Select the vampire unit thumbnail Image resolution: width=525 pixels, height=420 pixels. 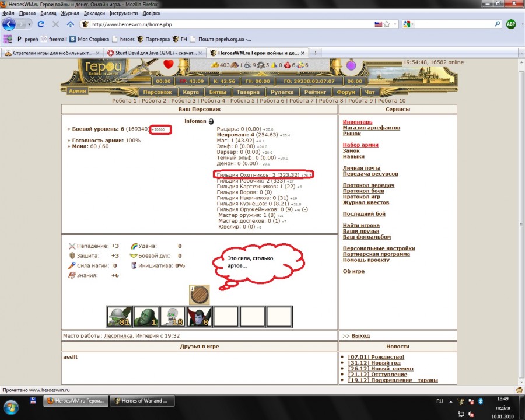click(199, 317)
